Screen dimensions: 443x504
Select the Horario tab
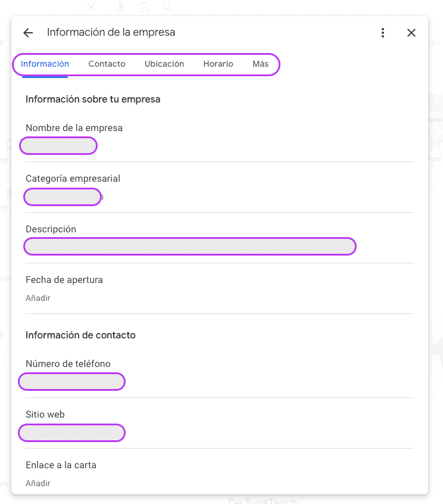tap(218, 64)
